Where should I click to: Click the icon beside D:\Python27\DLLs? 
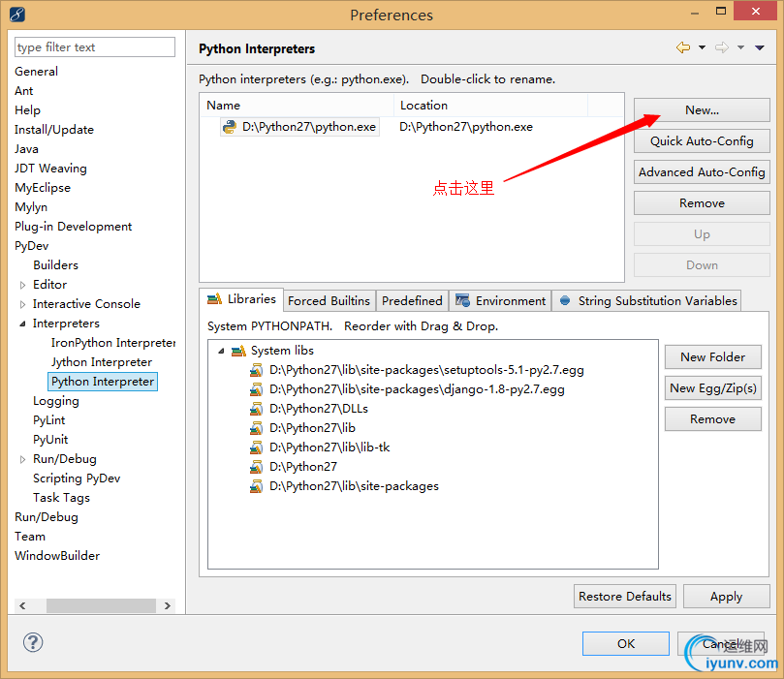256,409
